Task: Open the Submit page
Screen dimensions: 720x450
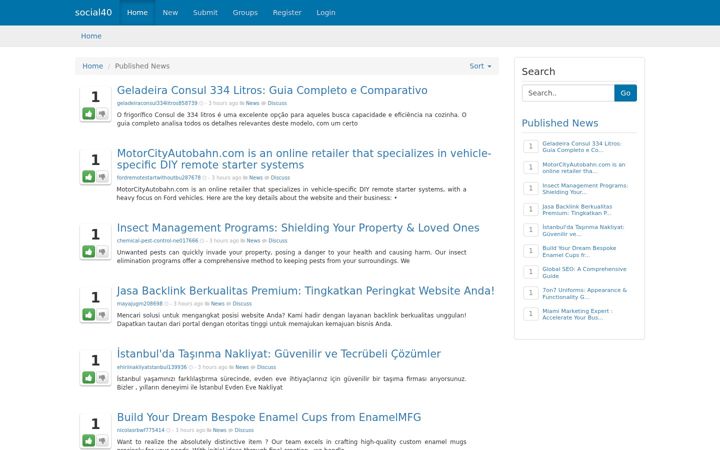Action: pyautogui.click(x=205, y=12)
